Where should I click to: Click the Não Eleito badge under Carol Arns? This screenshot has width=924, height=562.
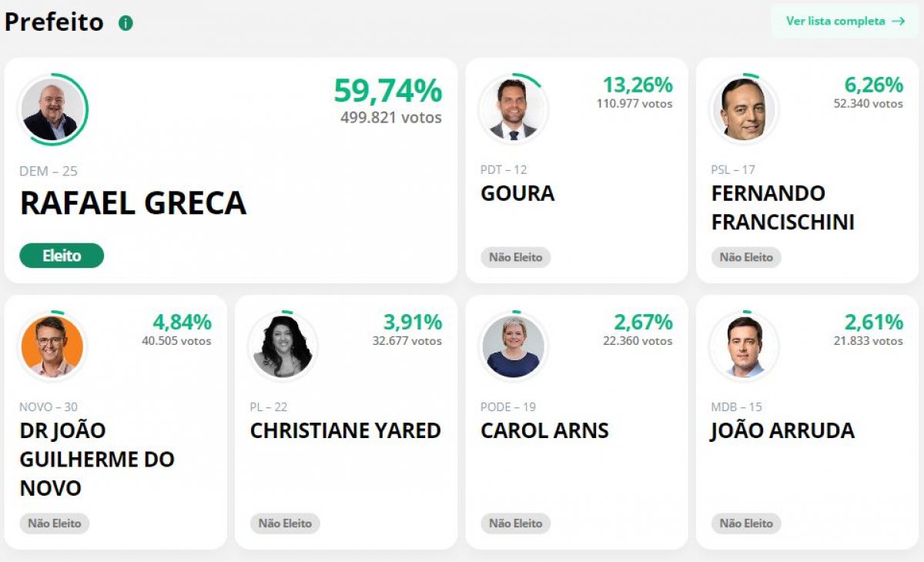pyautogui.click(x=516, y=524)
